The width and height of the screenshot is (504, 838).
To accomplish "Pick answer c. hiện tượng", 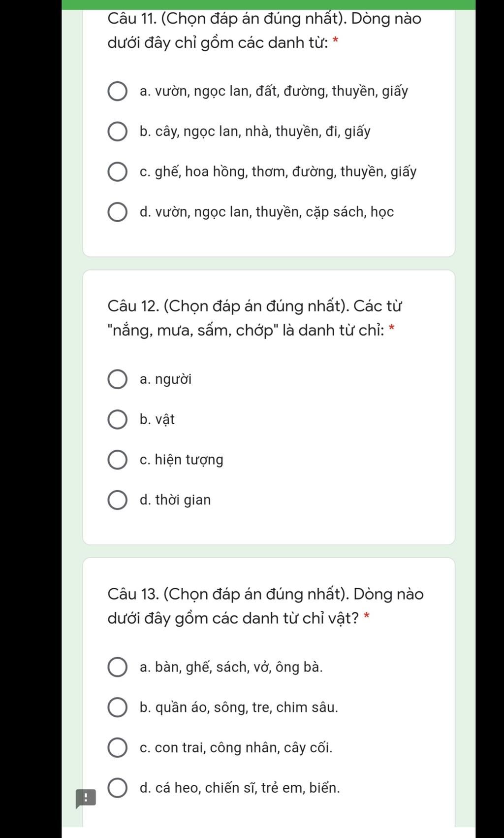I will click(x=117, y=460).
